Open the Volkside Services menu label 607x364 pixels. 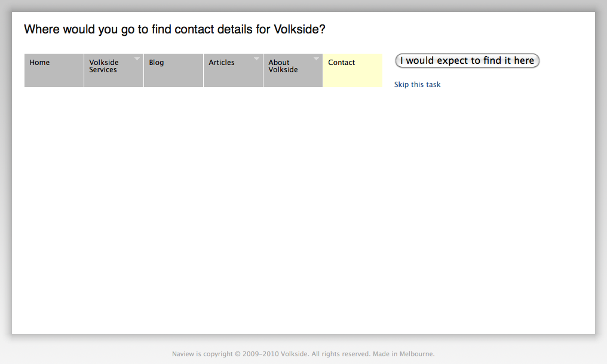tap(104, 66)
